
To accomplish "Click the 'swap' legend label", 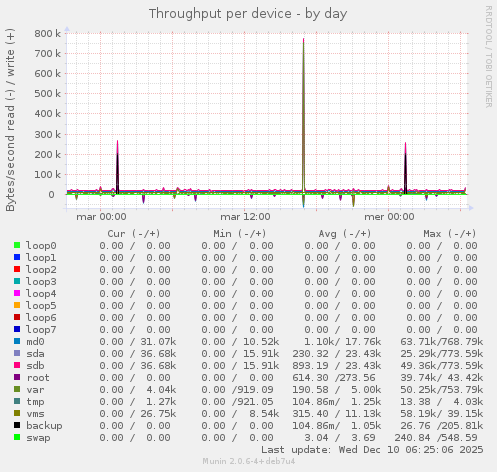I will click(x=38, y=438).
